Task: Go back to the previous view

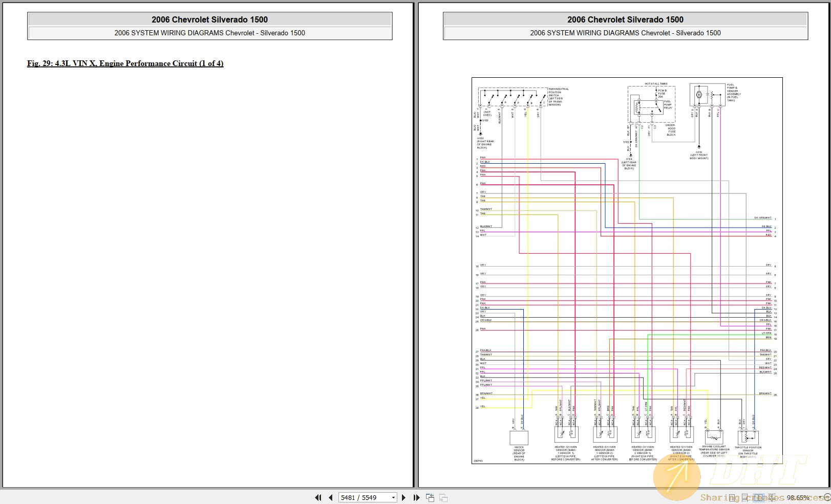Action: tap(430, 497)
